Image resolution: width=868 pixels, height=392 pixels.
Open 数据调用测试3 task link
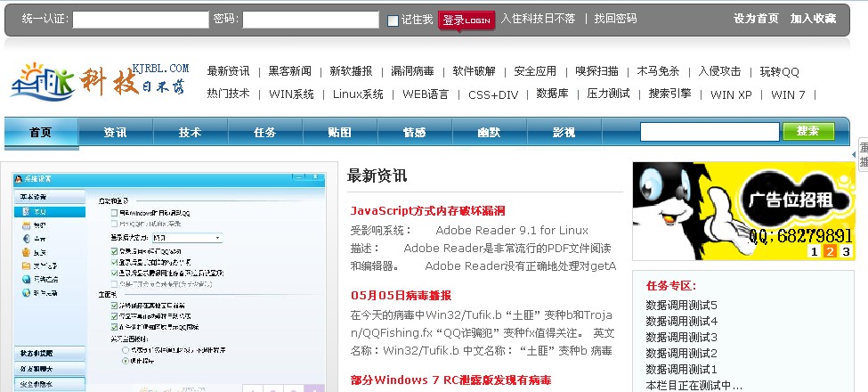coord(681,337)
